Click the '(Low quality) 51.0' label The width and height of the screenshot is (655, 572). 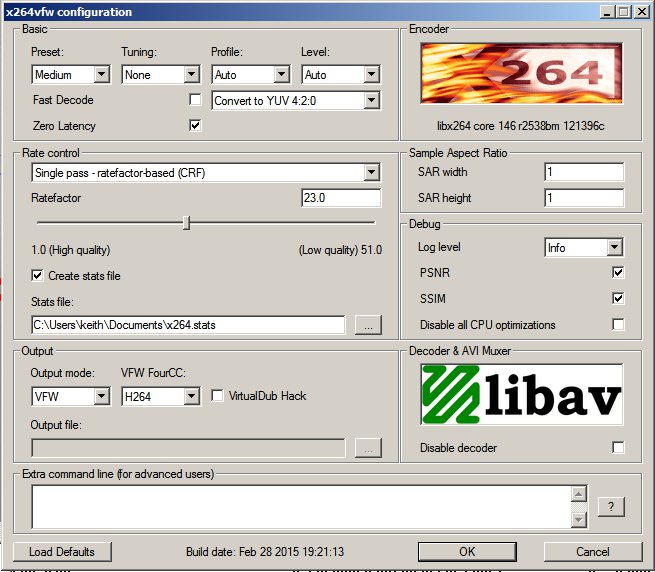[x=340, y=250]
